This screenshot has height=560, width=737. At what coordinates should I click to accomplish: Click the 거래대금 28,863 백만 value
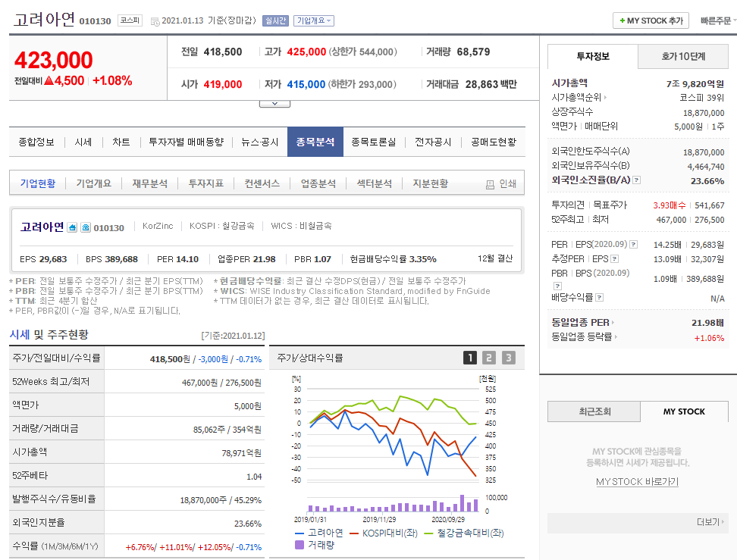coord(491,84)
